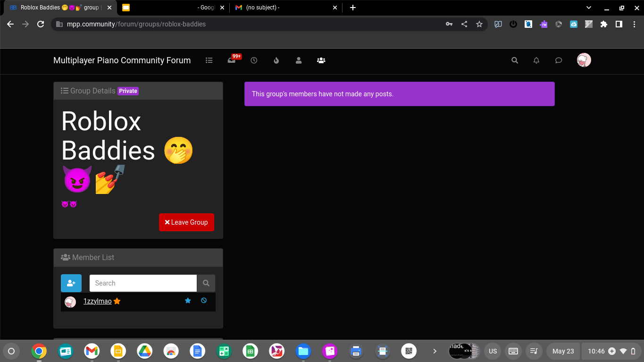This screenshot has width=644, height=362.
Task: Bookmark this page with the star icon
Action: [479, 24]
